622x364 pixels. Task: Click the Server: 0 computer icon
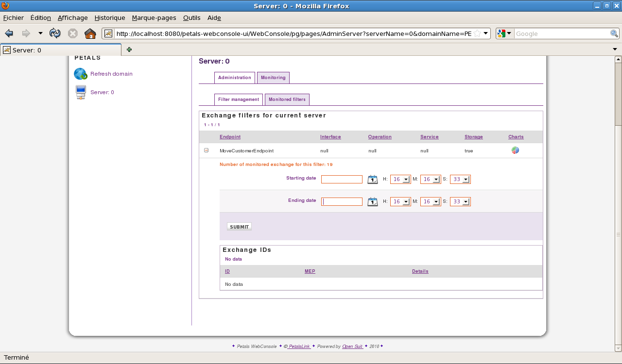81,92
